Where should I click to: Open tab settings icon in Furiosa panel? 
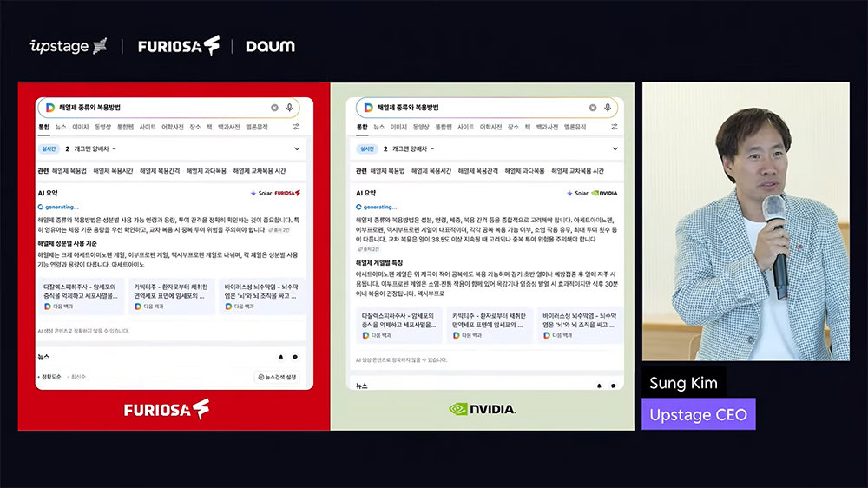(297, 127)
